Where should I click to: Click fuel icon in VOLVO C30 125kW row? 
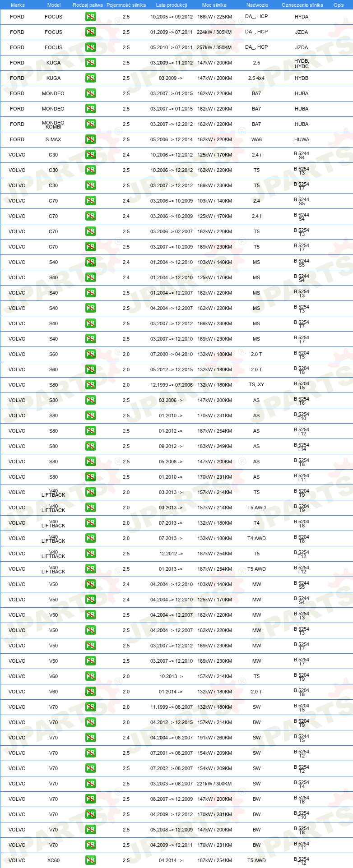90,155
